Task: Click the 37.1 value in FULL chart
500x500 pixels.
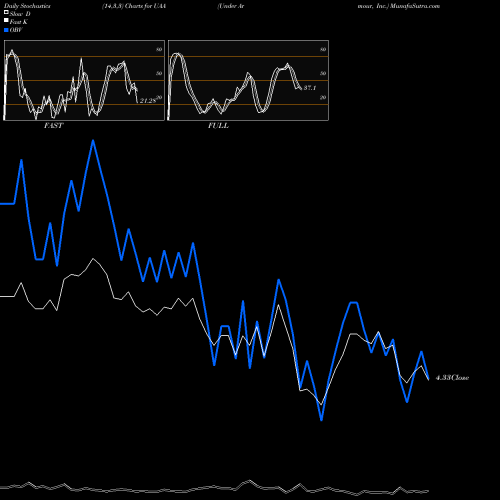Action: point(310,88)
